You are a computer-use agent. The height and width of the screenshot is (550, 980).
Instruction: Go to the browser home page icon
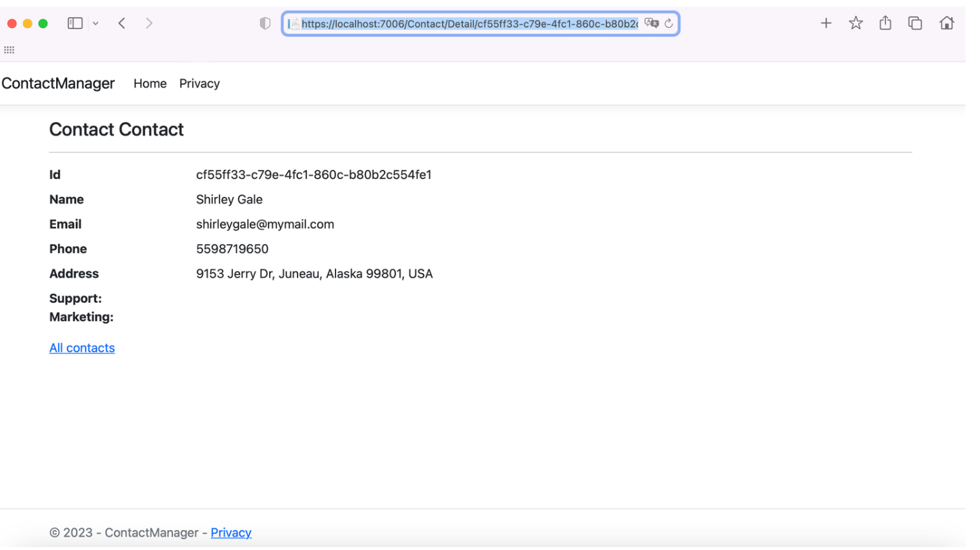click(x=946, y=23)
